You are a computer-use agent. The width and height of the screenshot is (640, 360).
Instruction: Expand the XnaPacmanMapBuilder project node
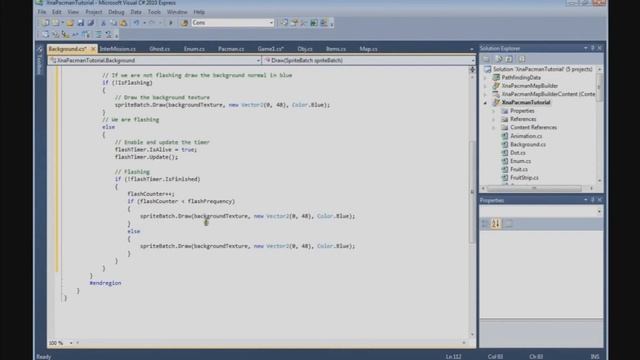(x=486, y=86)
